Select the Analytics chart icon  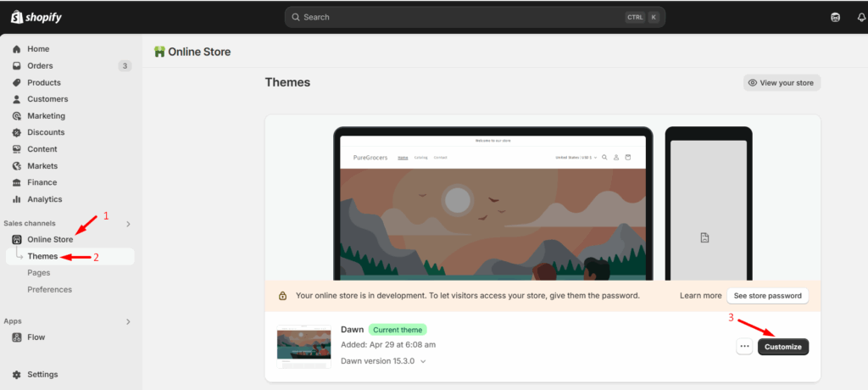[x=16, y=199]
